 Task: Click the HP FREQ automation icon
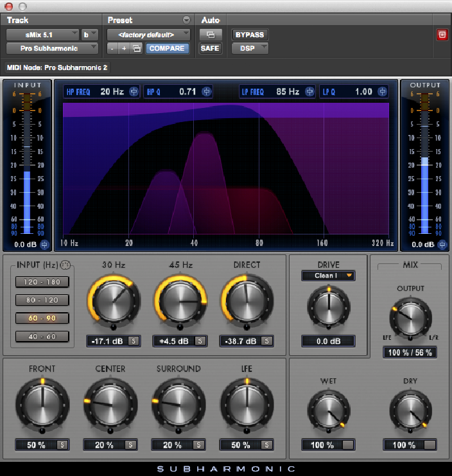click(134, 92)
